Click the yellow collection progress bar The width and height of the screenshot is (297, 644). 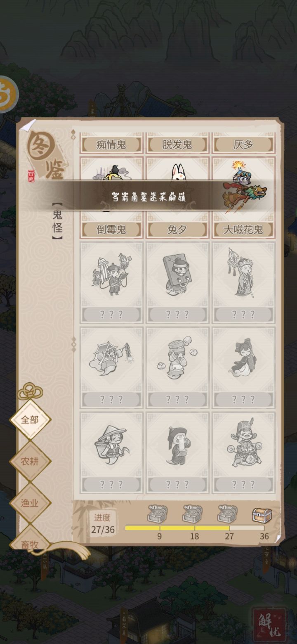click(x=194, y=528)
